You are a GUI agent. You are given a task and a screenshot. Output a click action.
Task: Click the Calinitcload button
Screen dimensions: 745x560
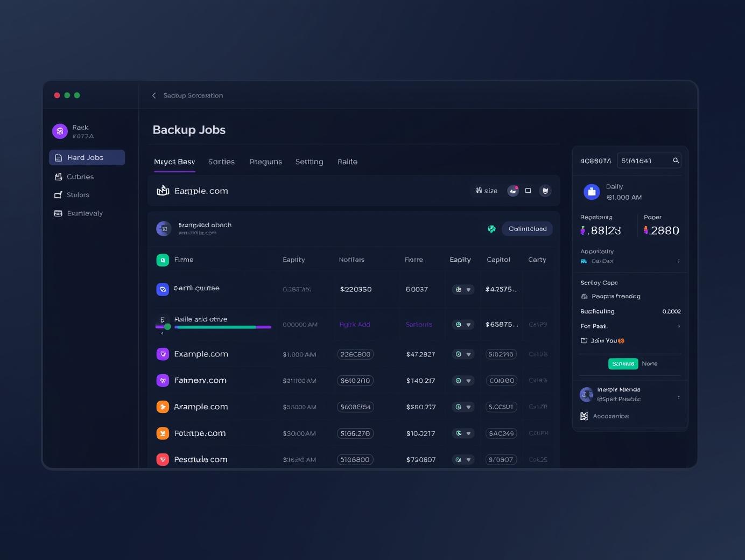point(527,229)
